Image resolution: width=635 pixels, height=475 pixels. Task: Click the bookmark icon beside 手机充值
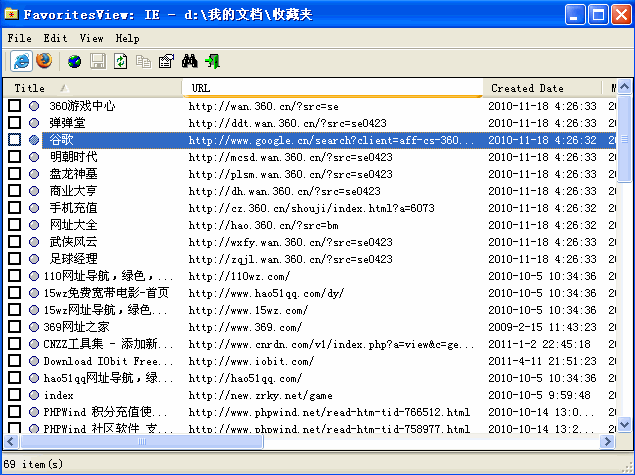click(x=34, y=208)
